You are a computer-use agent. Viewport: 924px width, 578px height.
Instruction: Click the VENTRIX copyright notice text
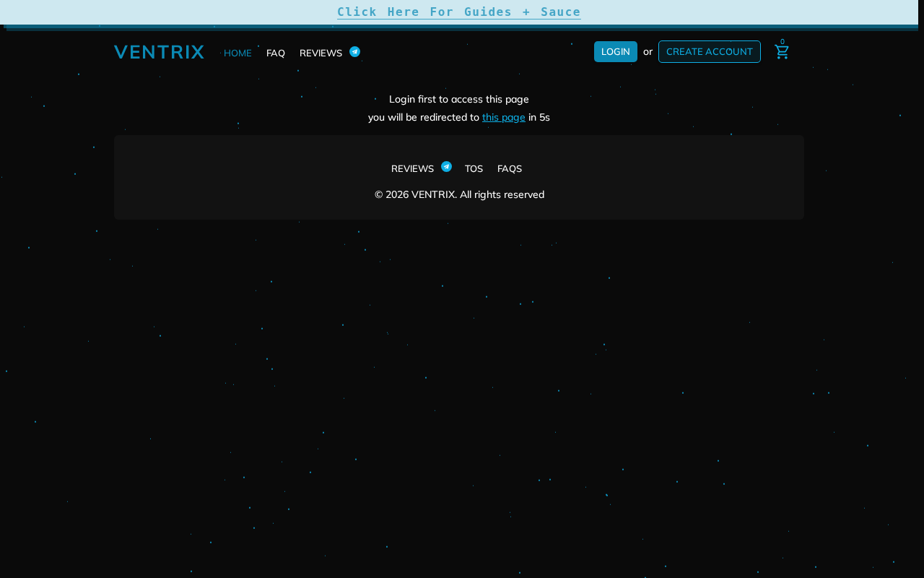point(459,194)
